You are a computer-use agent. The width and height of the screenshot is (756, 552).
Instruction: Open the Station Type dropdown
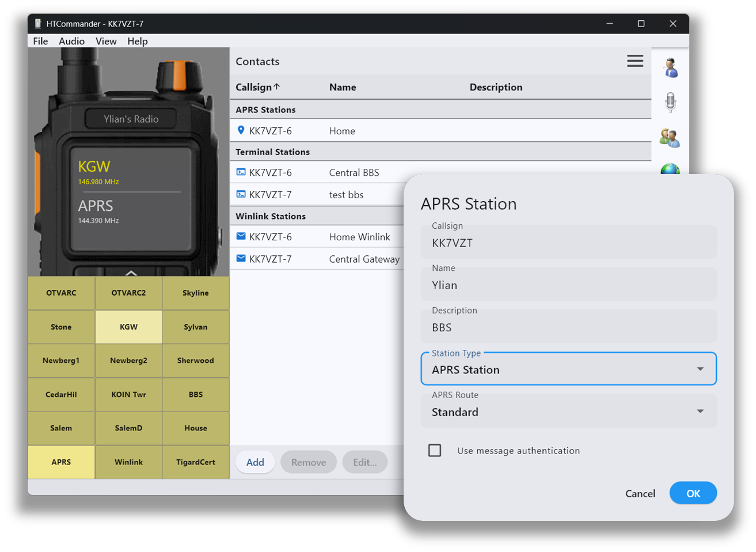pyautogui.click(x=568, y=369)
